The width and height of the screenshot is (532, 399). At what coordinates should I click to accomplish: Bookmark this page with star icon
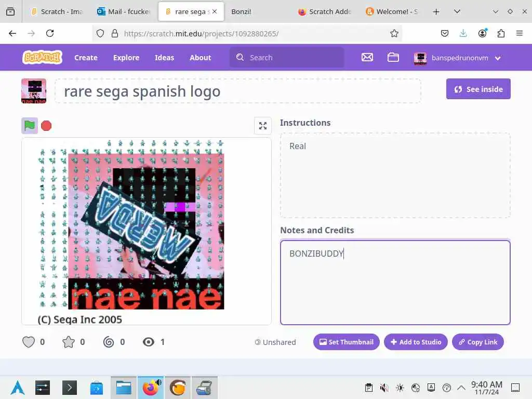[x=394, y=33]
